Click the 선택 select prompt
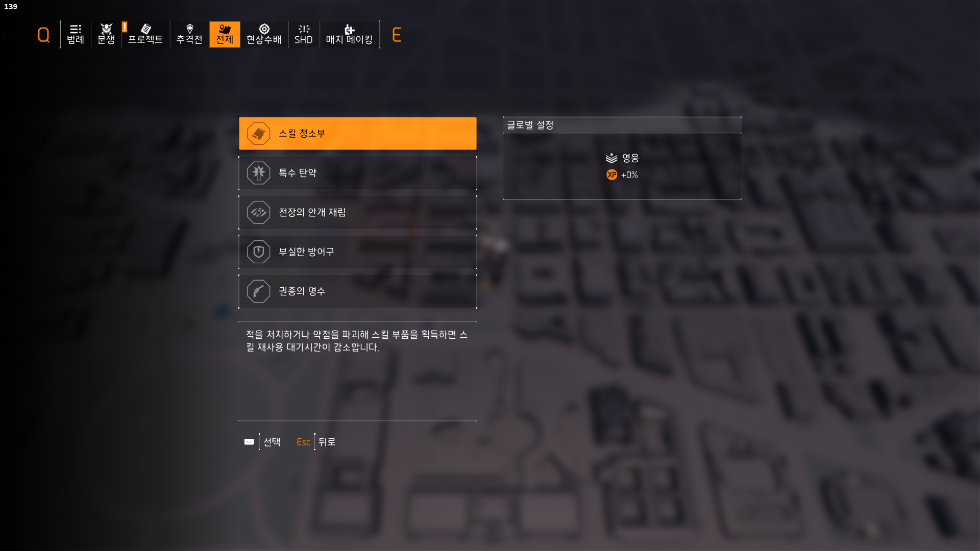Screen dimensions: 980x551 pos(262,442)
